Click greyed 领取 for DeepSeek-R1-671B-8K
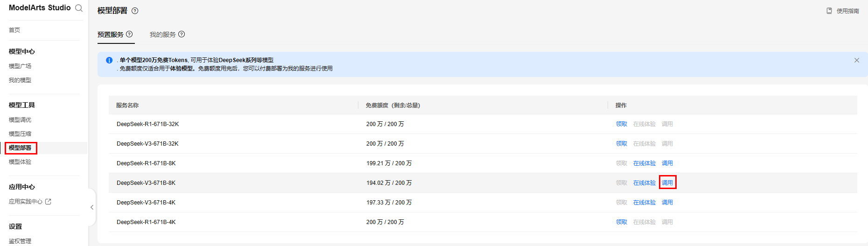The image size is (868, 246). pyautogui.click(x=622, y=163)
